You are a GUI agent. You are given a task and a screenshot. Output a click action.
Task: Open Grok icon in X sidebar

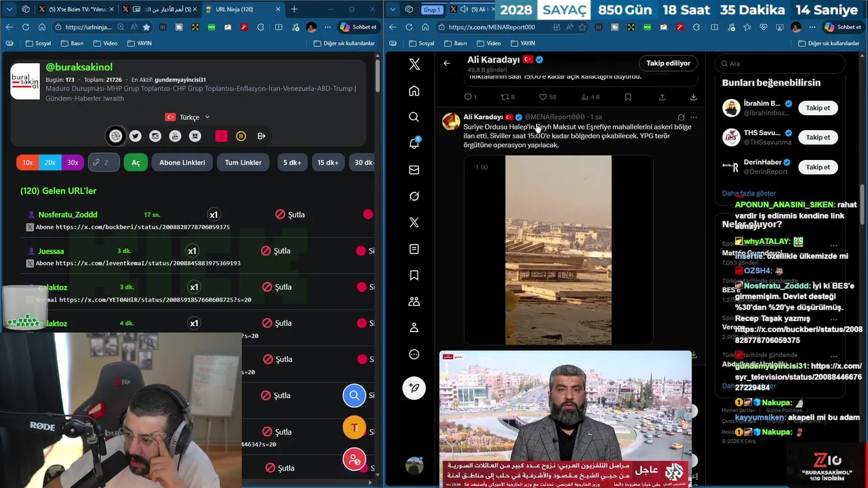(x=414, y=197)
